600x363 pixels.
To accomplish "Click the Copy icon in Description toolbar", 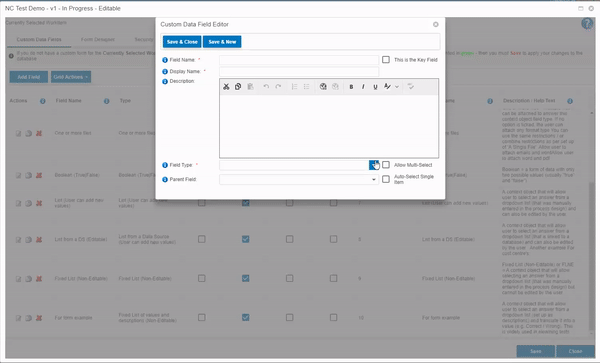I will [x=238, y=87].
